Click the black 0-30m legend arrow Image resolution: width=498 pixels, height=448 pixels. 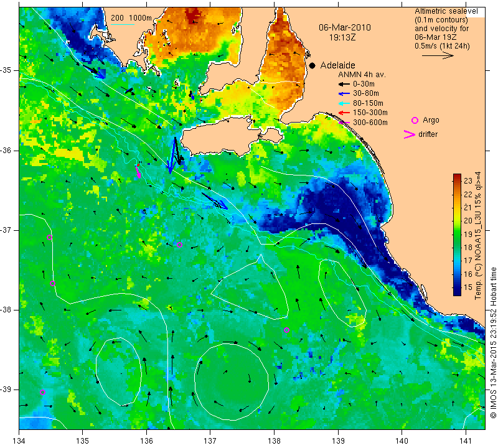pyautogui.click(x=344, y=84)
